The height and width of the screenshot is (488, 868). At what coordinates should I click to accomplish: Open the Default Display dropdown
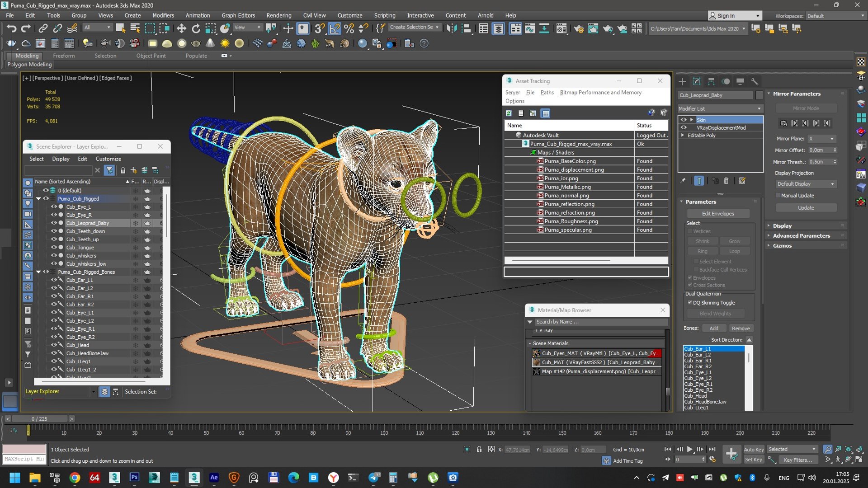coord(806,184)
